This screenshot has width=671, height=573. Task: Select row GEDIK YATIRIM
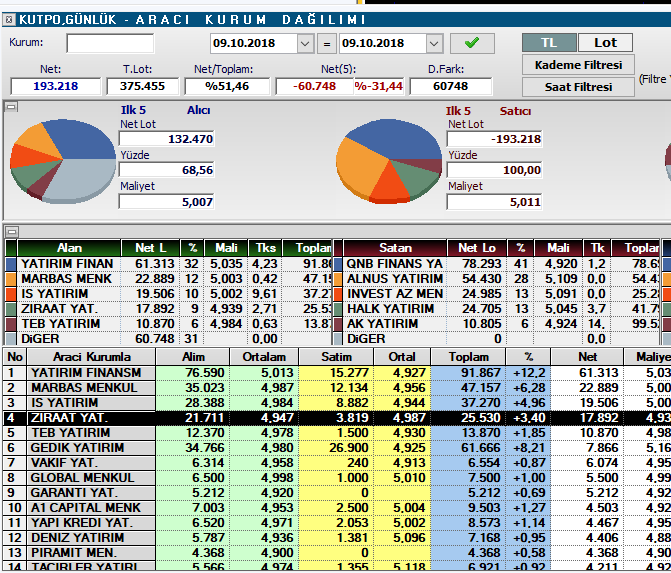pyautogui.click(x=336, y=448)
